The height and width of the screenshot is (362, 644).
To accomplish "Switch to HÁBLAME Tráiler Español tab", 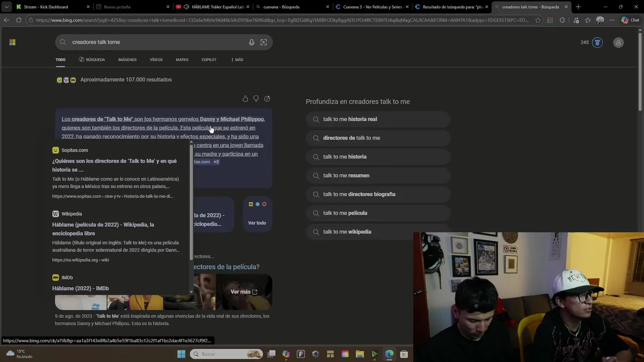I will coord(212,7).
